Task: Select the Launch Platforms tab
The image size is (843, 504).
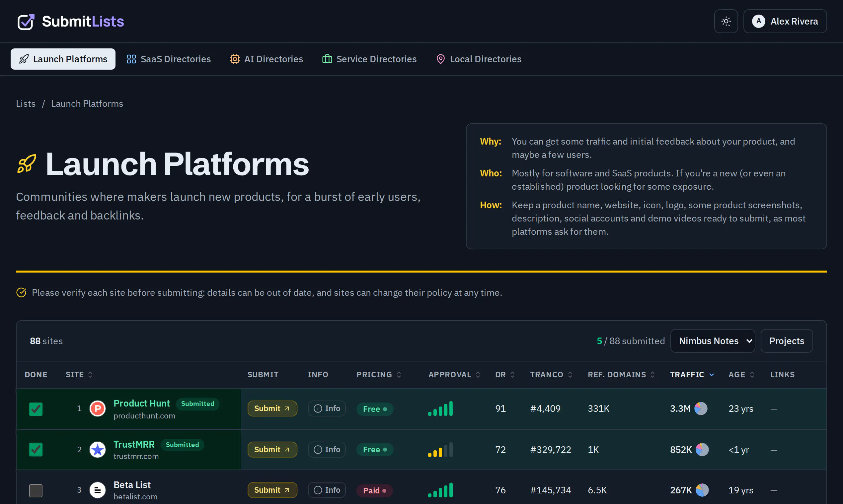Action: click(63, 59)
